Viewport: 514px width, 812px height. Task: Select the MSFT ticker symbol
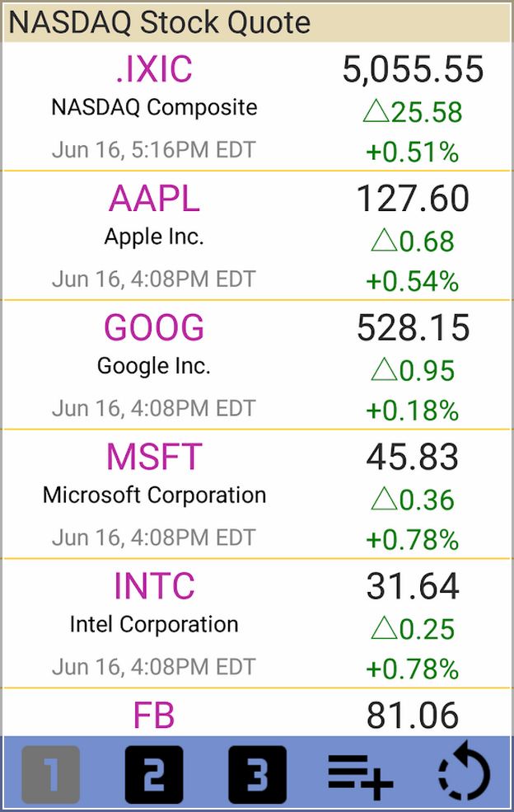point(154,456)
